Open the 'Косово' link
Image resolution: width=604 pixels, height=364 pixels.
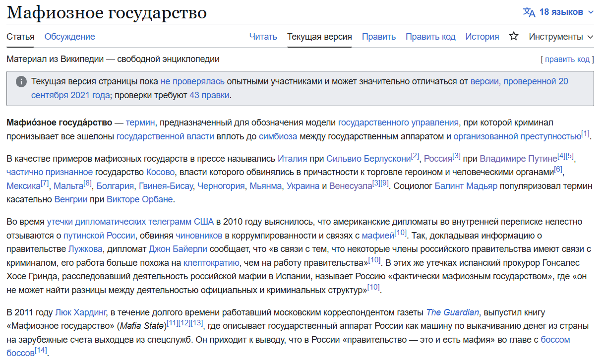161,172
